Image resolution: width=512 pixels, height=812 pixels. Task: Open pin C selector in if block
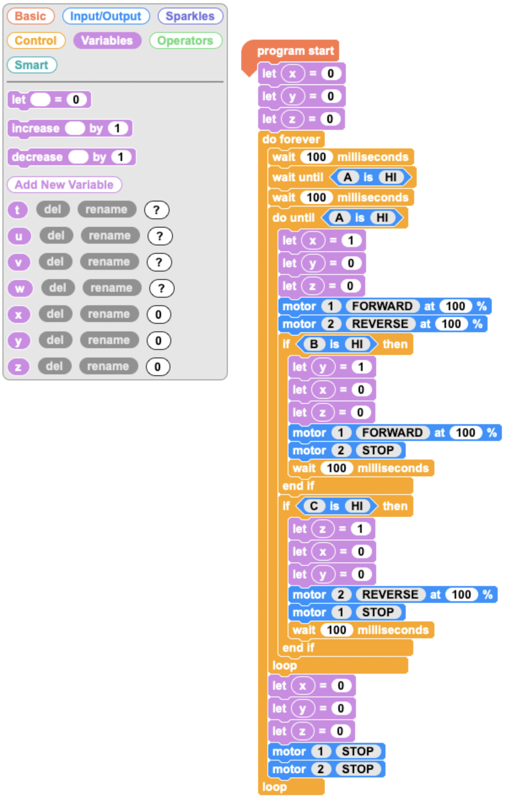point(314,506)
